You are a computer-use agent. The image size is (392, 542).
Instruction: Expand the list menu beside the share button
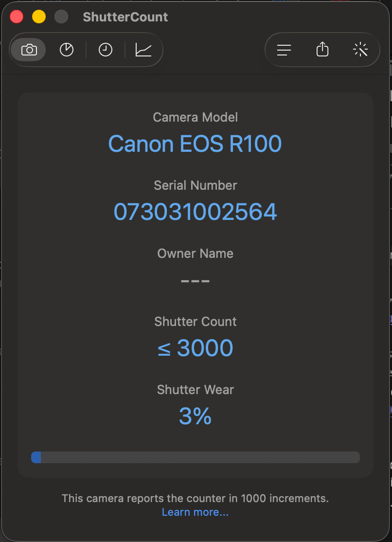[x=284, y=49]
